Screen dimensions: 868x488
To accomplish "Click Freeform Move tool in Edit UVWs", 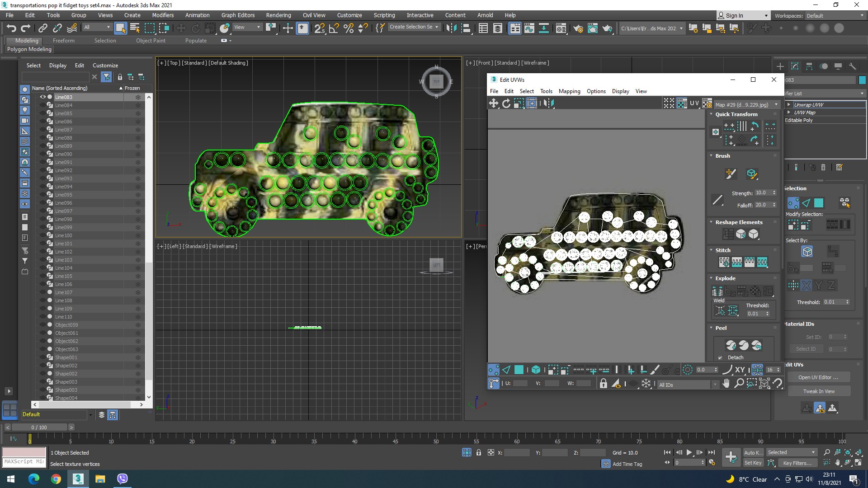I will point(532,103).
